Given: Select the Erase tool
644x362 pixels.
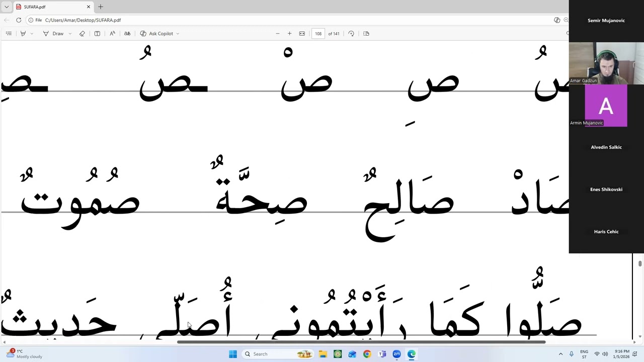Looking at the screenshot, I should click(82, 33).
